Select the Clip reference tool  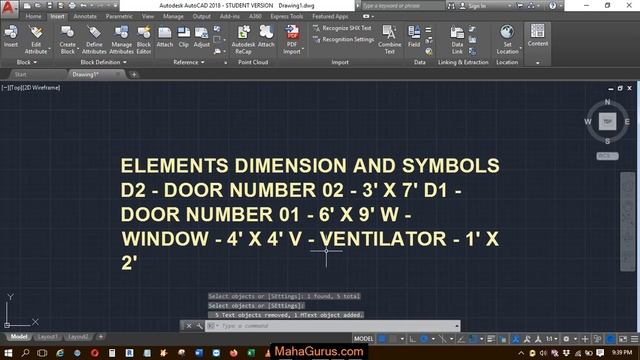pyautogui.click(x=184, y=36)
